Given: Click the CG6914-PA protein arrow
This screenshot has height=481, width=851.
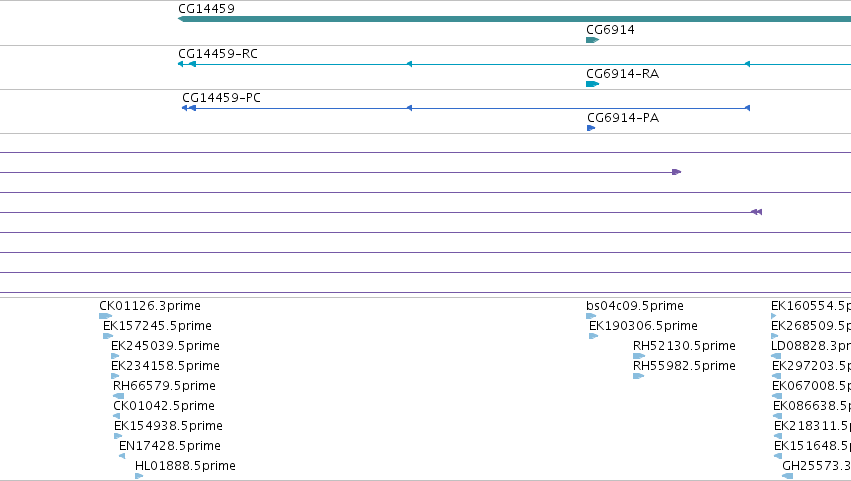Looking at the screenshot, I should (x=591, y=128).
